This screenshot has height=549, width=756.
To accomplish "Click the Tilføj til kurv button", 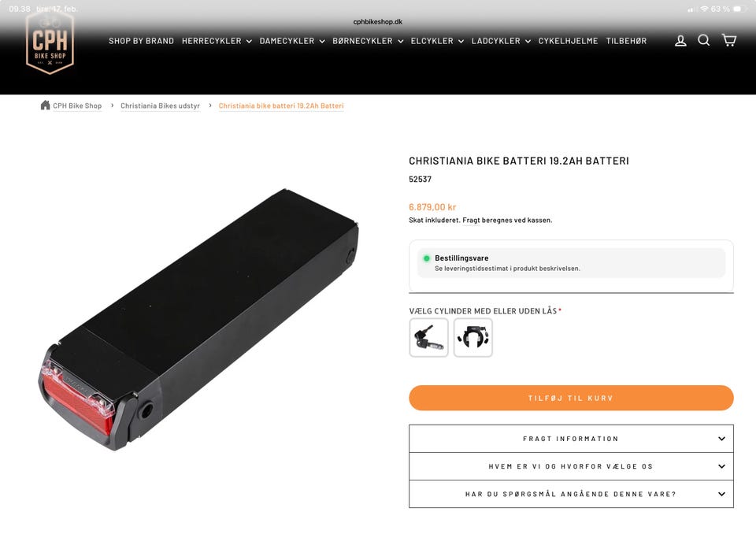I will click(x=572, y=398).
